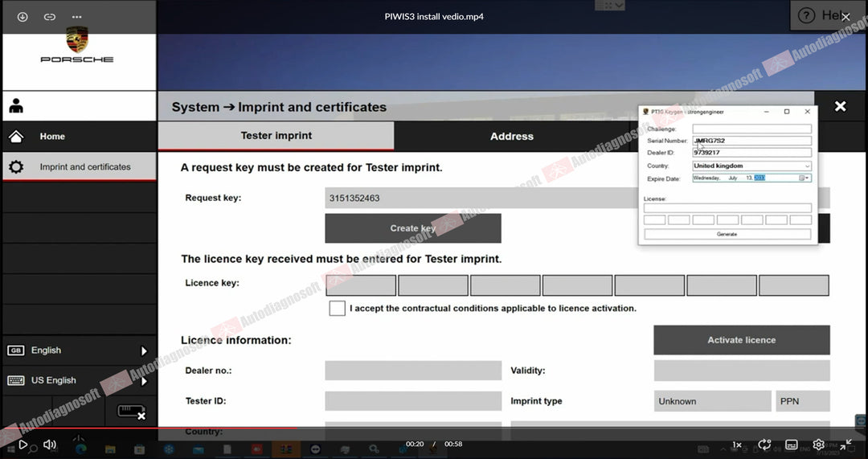Screen dimensions: 868x459
Task: Click the Dealer no. field
Action: pyautogui.click(x=413, y=371)
